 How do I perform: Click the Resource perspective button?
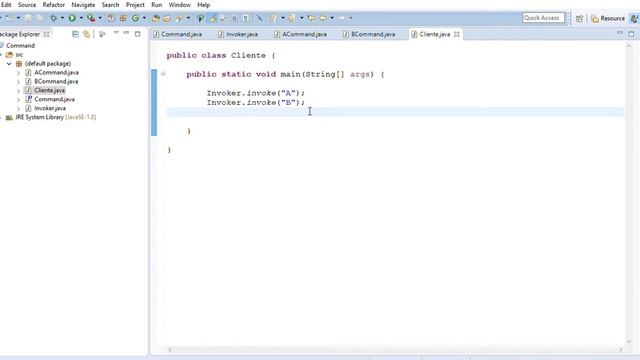tap(608, 18)
